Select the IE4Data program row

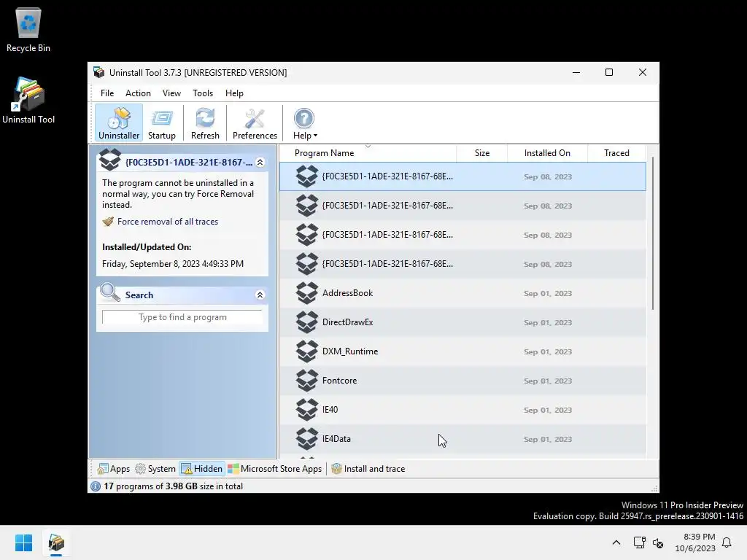click(x=462, y=438)
